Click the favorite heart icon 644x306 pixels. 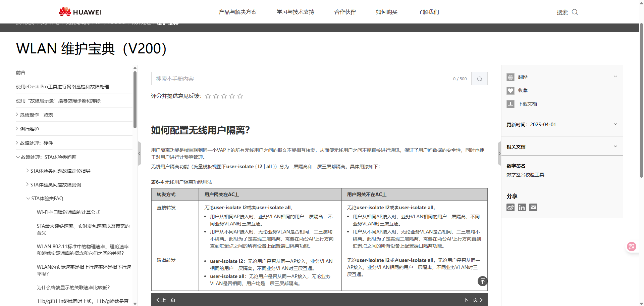pyautogui.click(x=510, y=91)
